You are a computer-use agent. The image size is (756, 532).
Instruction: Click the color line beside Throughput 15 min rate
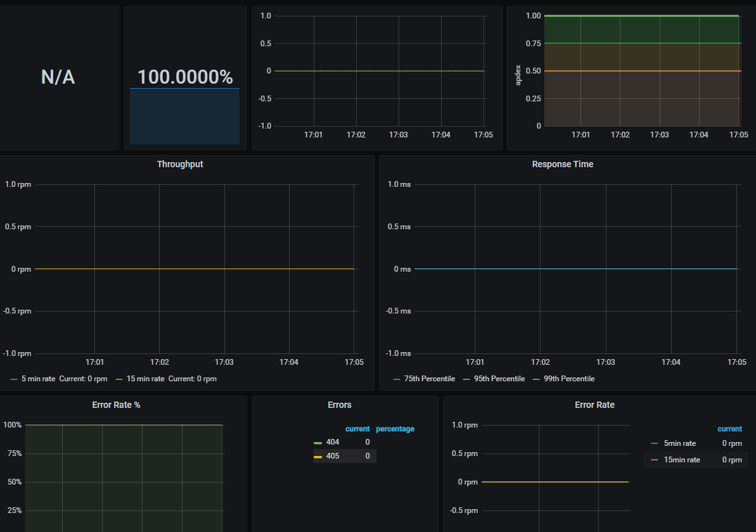[x=119, y=379]
